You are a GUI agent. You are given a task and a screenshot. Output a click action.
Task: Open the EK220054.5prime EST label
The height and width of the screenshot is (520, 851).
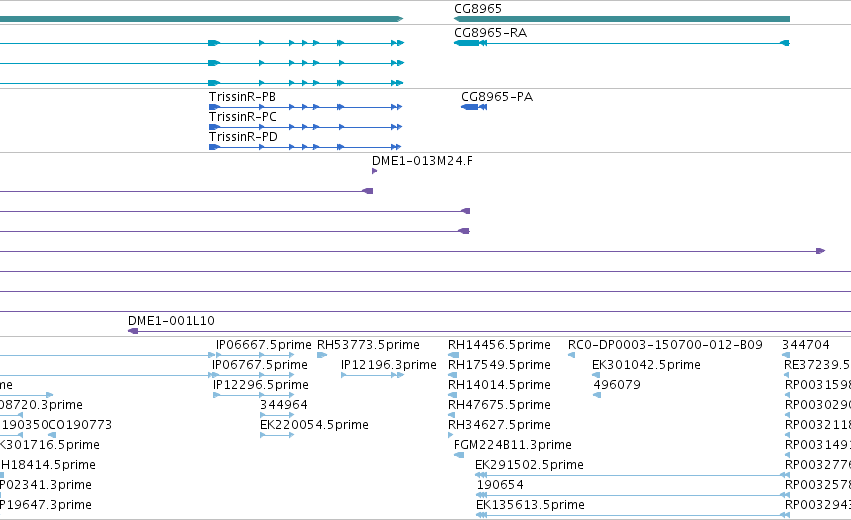click(x=314, y=425)
